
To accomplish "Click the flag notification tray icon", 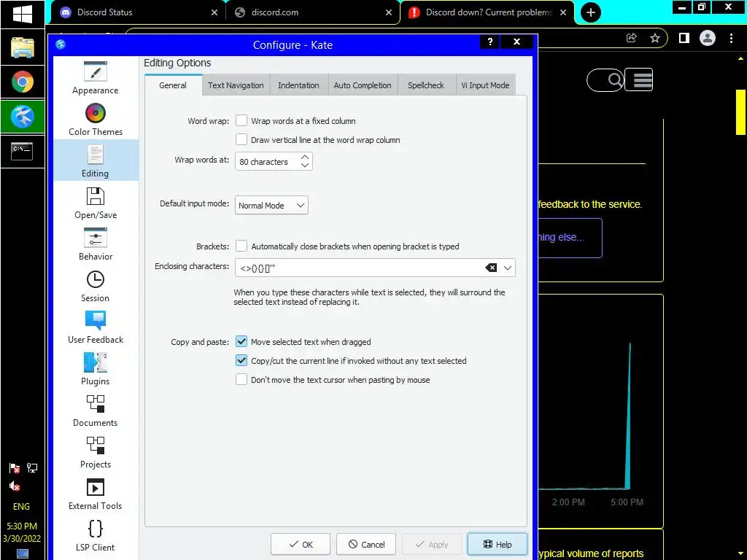I will coord(15,468).
